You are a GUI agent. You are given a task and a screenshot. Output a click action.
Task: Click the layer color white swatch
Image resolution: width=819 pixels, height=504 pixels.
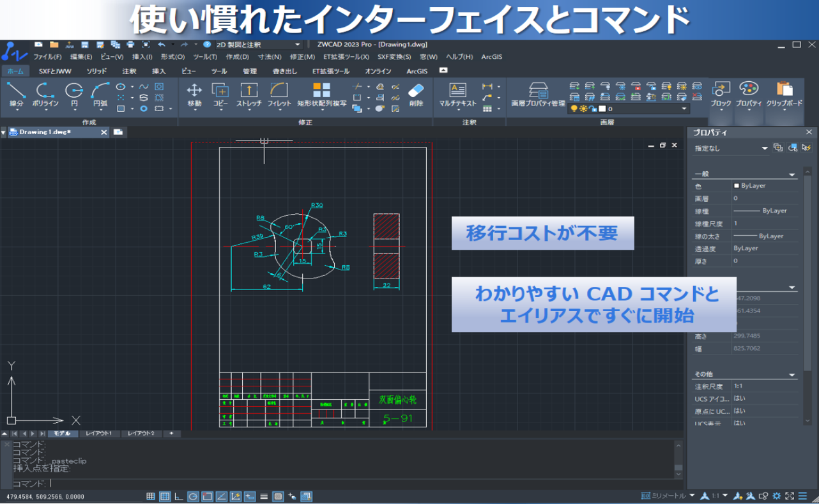pos(602,109)
